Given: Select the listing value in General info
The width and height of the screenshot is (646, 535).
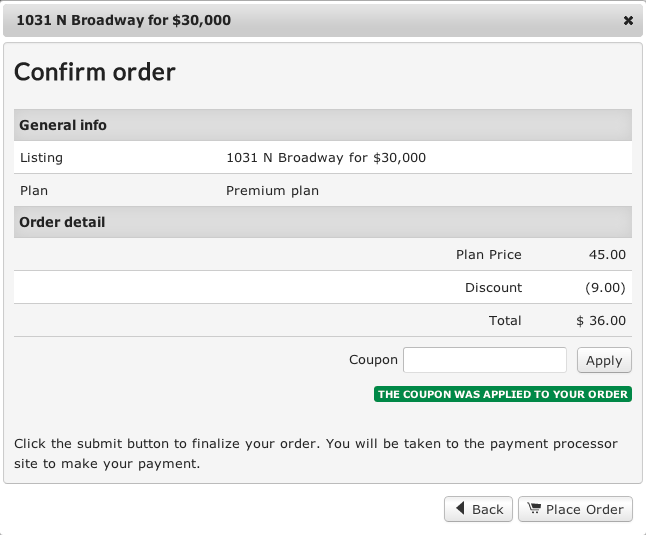Looking at the screenshot, I should click(326, 157).
